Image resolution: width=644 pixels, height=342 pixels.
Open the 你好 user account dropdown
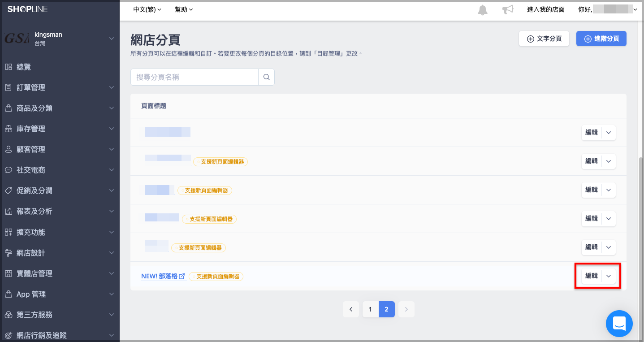point(608,9)
